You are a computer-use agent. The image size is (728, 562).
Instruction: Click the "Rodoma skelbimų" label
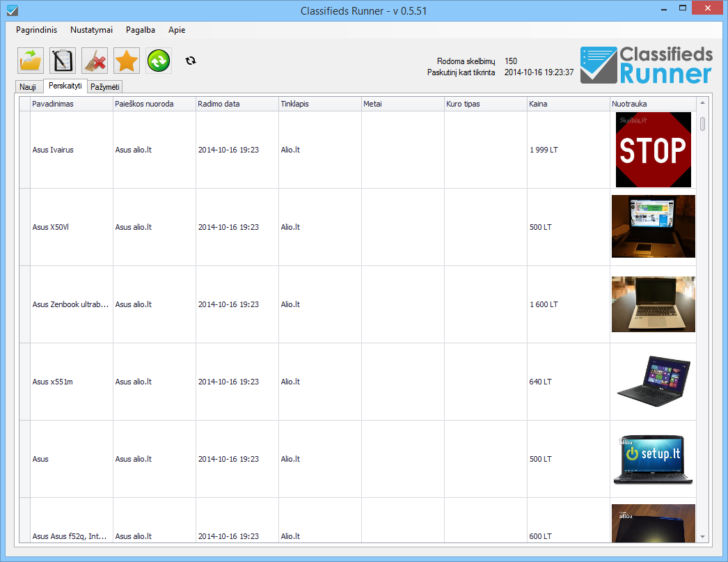[x=466, y=61]
